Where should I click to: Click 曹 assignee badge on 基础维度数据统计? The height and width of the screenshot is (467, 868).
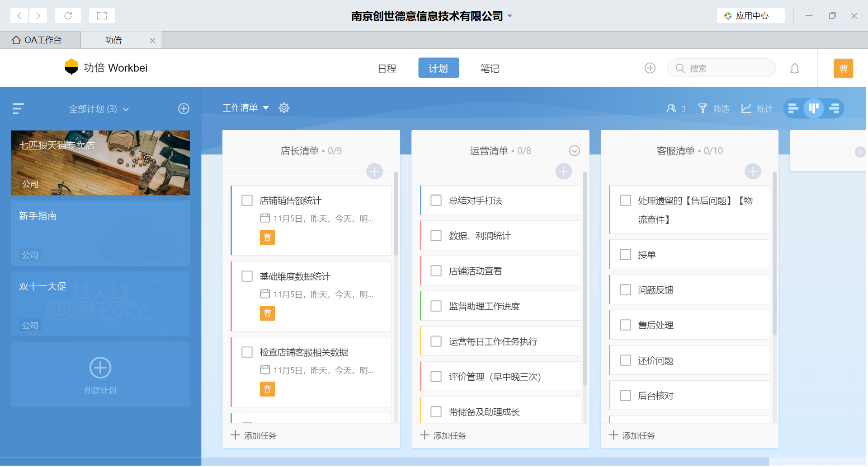click(x=267, y=313)
